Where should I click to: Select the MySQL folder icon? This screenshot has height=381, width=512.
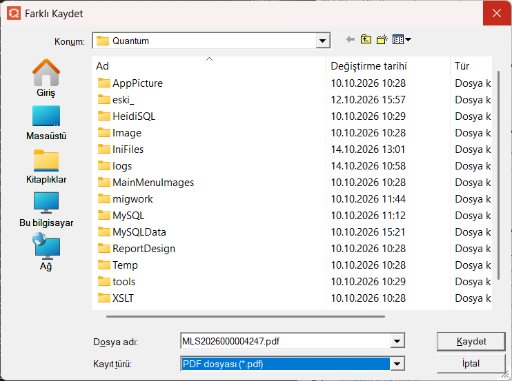pyautogui.click(x=104, y=215)
